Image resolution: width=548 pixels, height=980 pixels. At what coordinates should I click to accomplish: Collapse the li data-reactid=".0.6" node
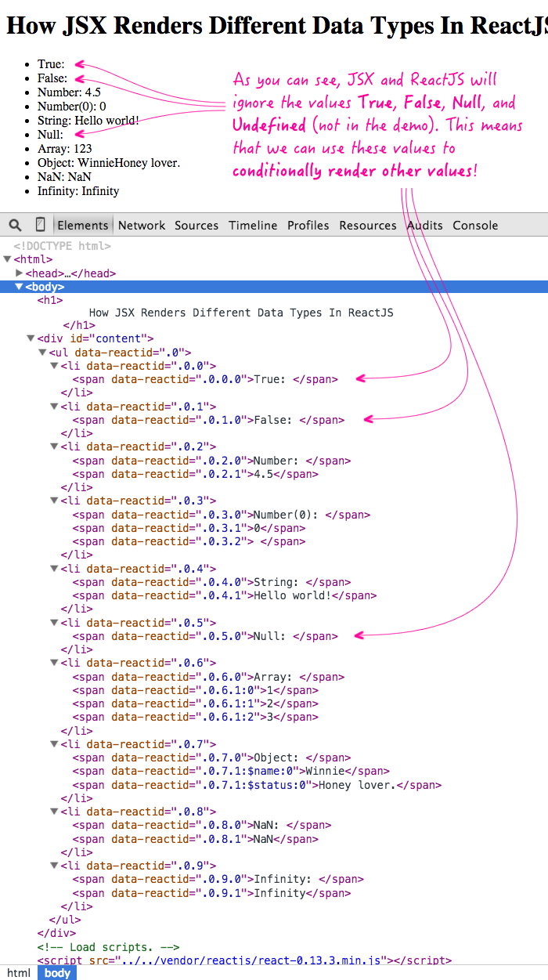pyautogui.click(x=54, y=663)
